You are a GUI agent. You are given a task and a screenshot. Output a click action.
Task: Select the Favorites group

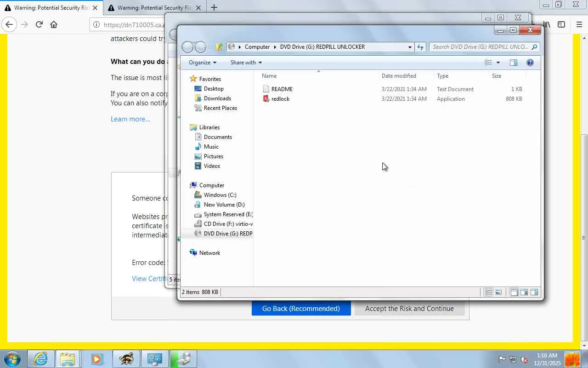(210, 79)
